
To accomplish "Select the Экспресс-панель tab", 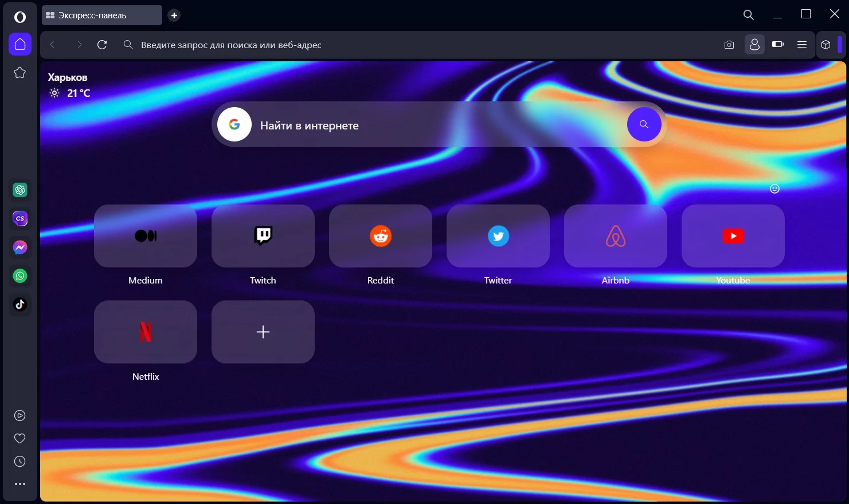I will pyautogui.click(x=102, y=15).
